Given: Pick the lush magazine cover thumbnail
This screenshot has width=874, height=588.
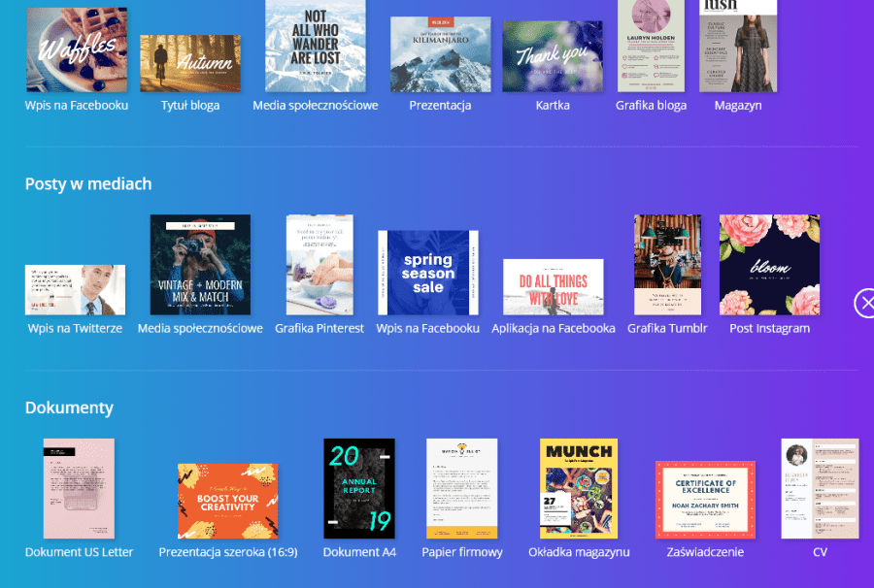Looking at the screenshot, I should [738, 46].
